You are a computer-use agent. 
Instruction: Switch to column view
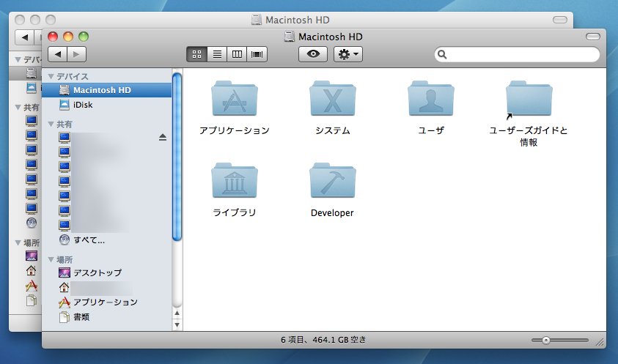click(x=237, y=54)
